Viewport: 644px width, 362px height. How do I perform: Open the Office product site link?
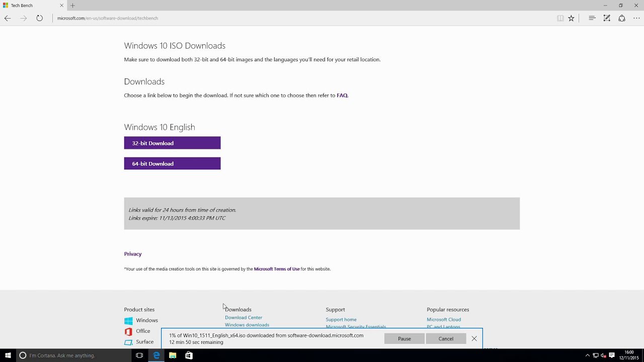(143, 331)
